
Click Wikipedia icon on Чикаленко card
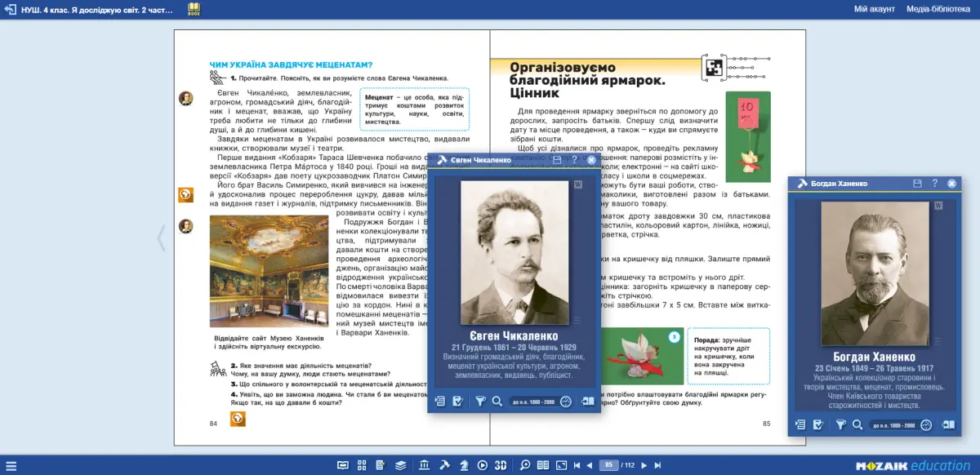tap(577, 184)
